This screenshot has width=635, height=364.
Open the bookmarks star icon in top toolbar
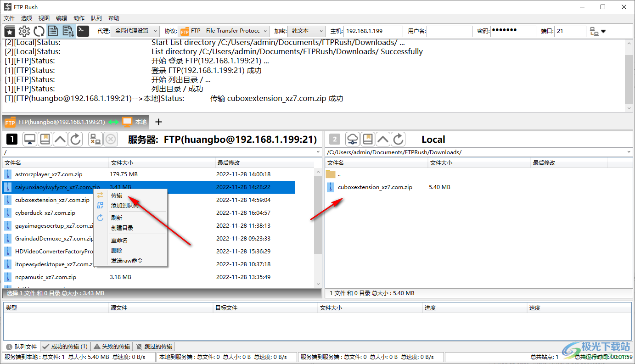point(10,31)
